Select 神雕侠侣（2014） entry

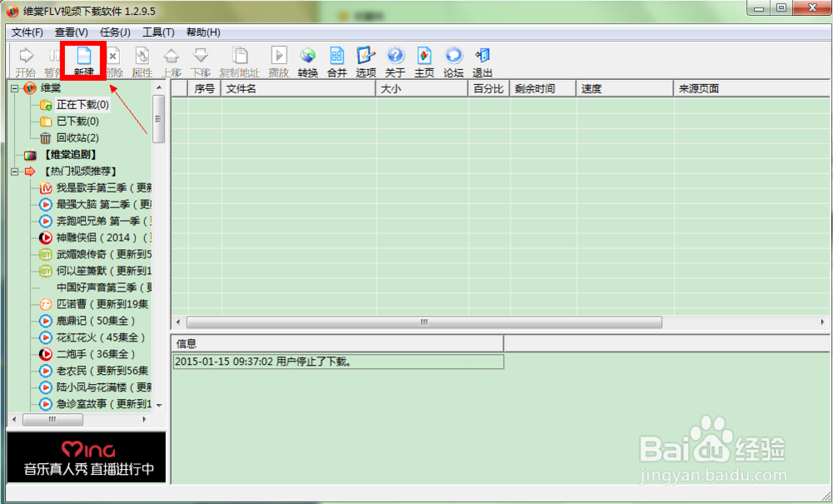point(103,237)
